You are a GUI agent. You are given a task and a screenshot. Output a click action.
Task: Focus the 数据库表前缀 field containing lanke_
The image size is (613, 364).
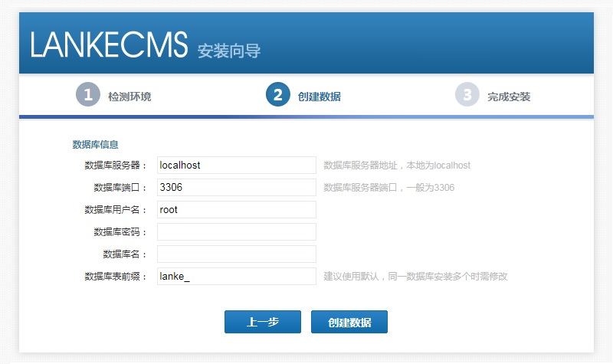click(237, 276)
